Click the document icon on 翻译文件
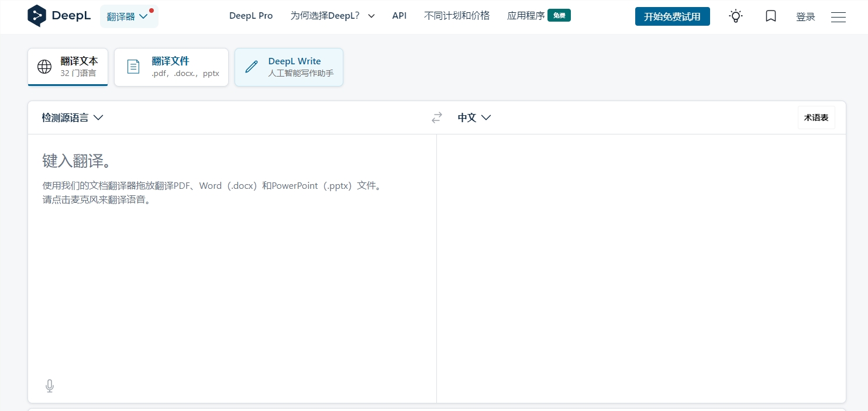868x411 pixels. [133, 67]
